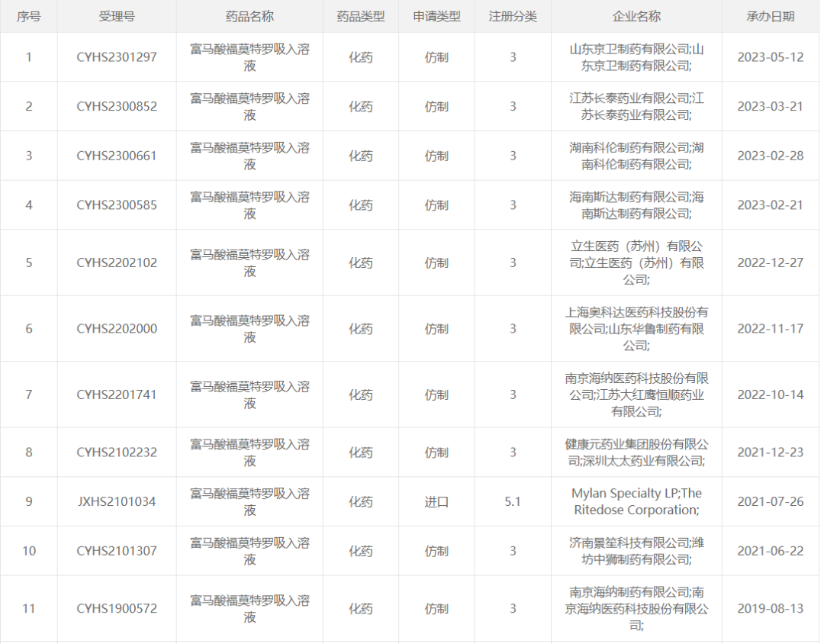Click 化药 in the CYHS2300661 row
The height and width of the screenshot is (644, 824).
point(360,156)
